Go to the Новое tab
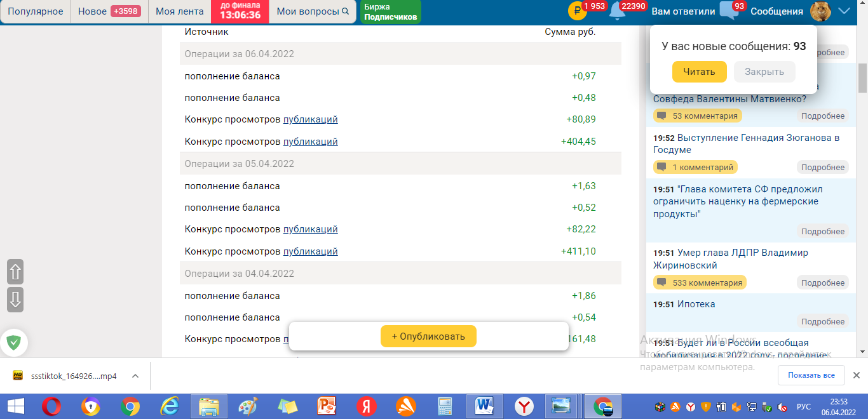The image size is (868, 419). point(109,11)
